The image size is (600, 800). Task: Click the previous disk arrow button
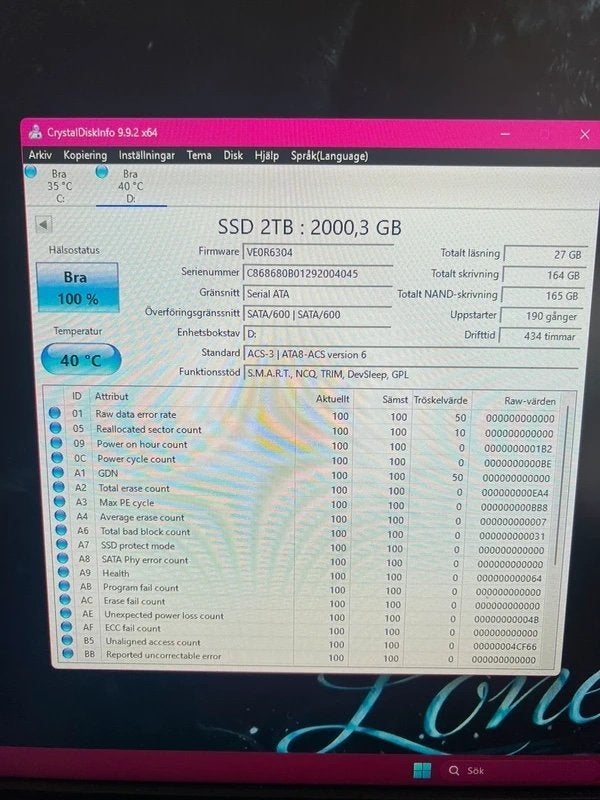click(x=44, y=224)
